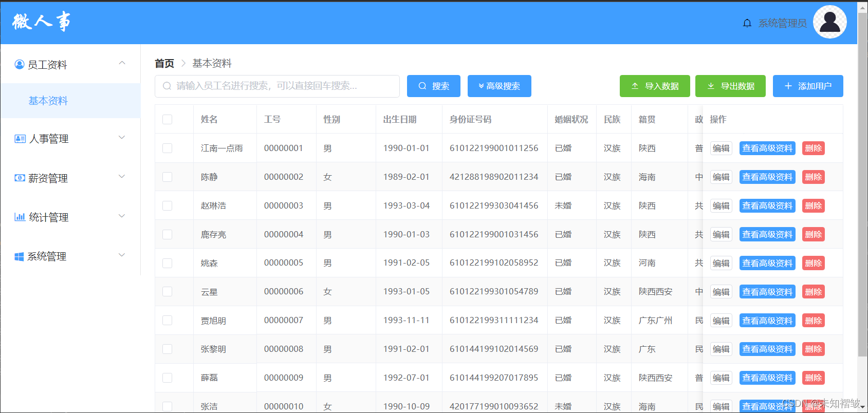Check the row for 云星
Viewport: 868px width, 413px height.
click(167, 291)
